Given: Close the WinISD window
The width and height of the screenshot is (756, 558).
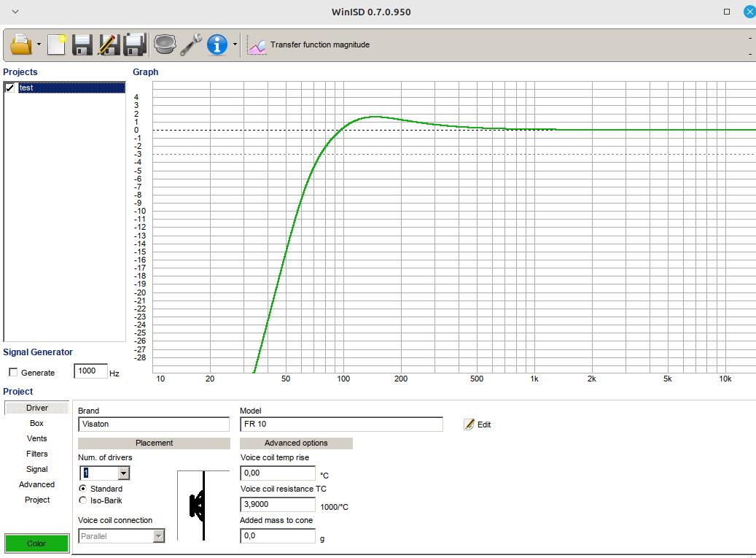Looking at the screenshot, I should coord(749,12).
